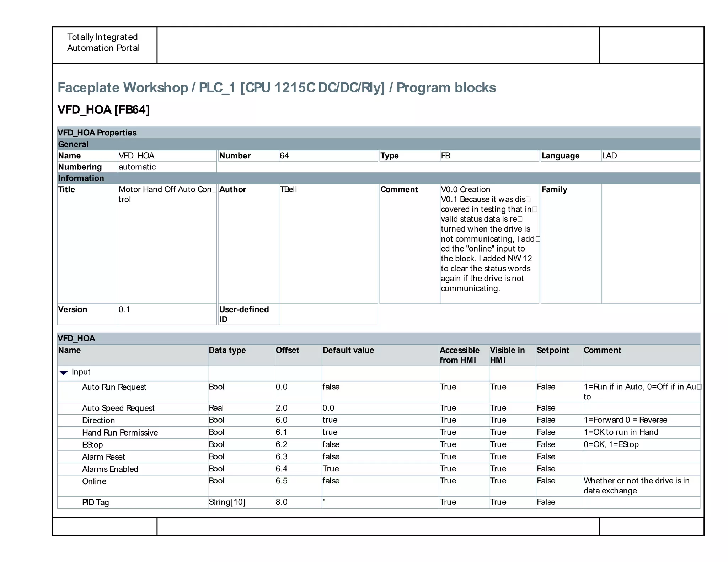
Task: Click the Alarms Enabled default value True
Action: pos(331,469)
